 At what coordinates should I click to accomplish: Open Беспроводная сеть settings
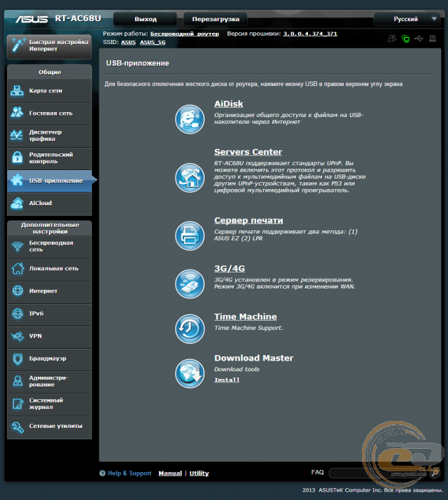point(50,246)
